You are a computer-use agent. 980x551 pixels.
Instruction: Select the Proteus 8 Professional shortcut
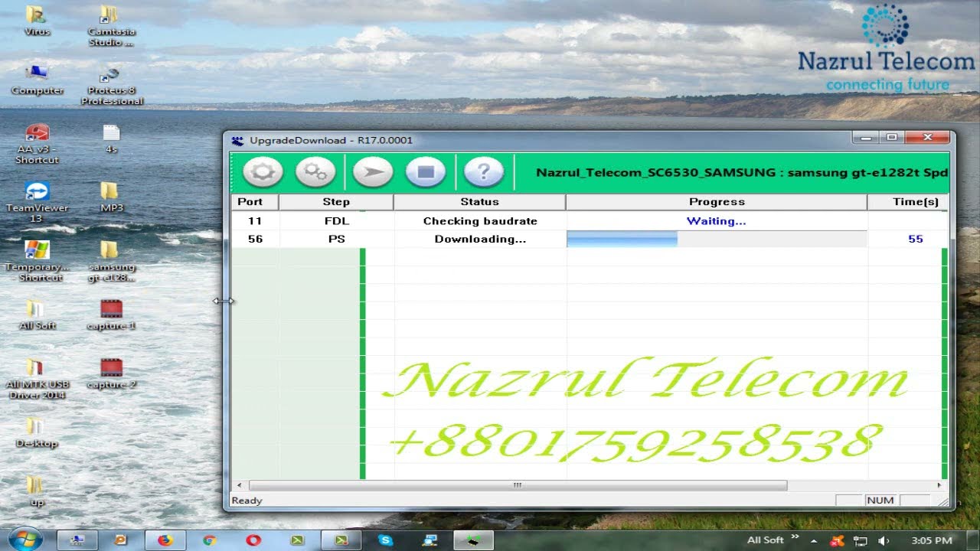point(112,85)
